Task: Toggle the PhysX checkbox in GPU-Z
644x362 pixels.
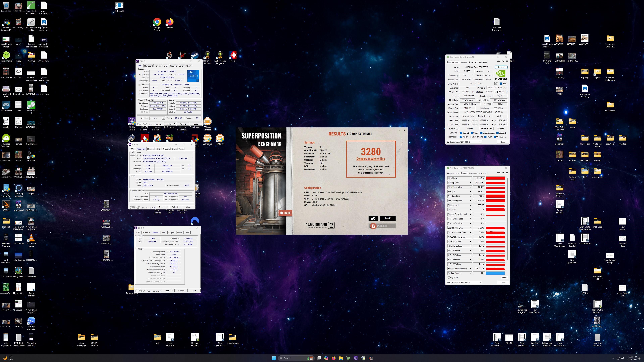Action: pyautogui.click(x=485, y=137)
